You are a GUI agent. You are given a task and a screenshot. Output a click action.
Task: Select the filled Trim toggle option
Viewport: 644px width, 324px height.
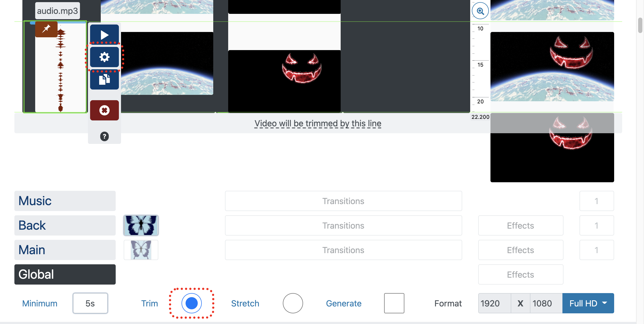pyautogui.click(x=191, y=303)
